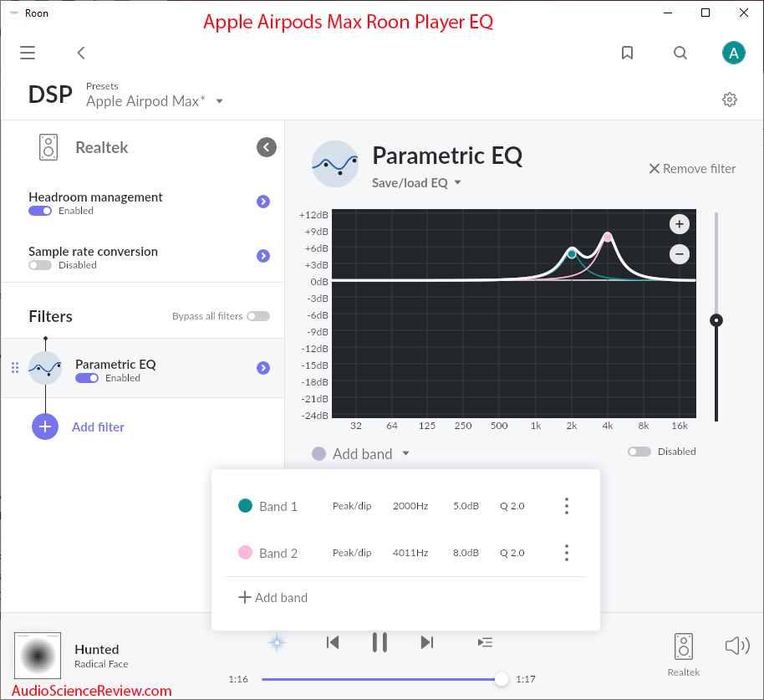The image size is (764, 700).
Task: Open the account avatar A
Action: click(733, 53)
